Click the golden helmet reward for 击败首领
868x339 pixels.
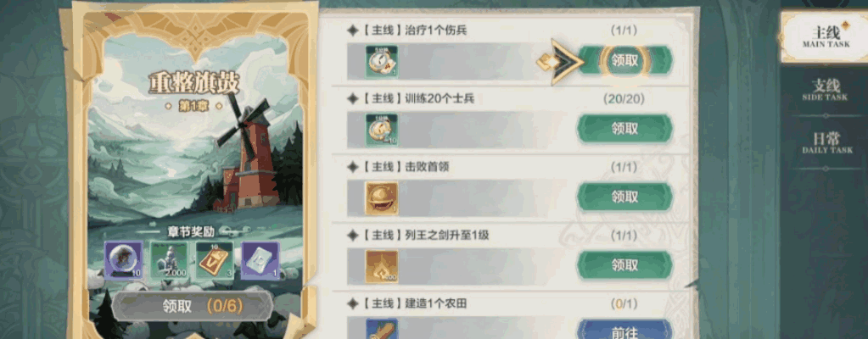click(382, 198)
